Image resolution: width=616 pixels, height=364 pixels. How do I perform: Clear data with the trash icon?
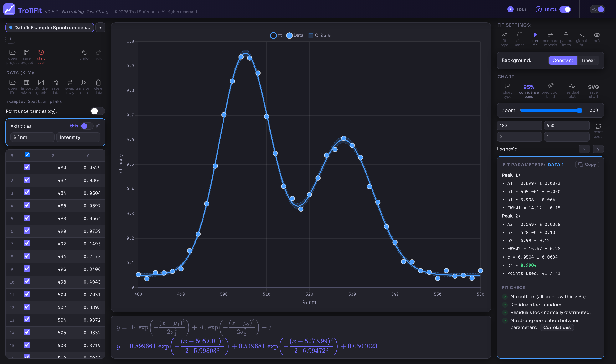point(98,83)
